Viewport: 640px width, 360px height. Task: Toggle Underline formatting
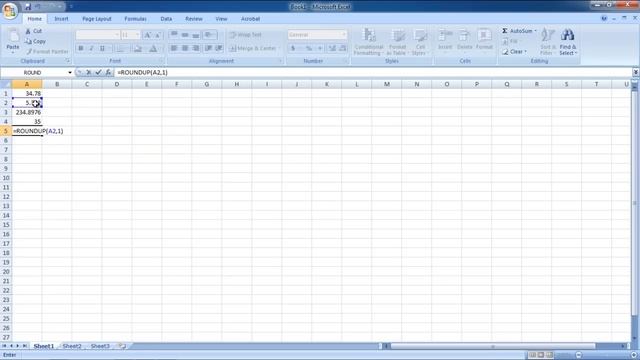[x=102, y=49]
